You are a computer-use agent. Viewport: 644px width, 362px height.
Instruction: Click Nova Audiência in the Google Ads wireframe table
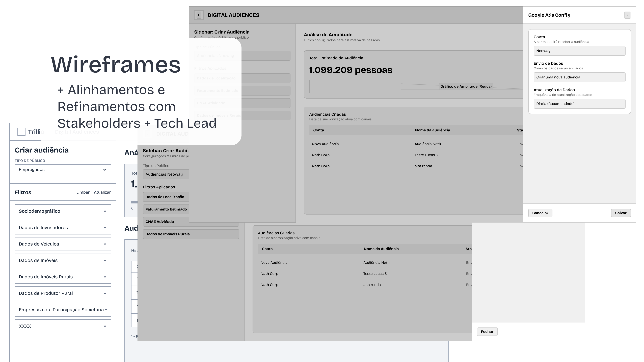coord(325,144)
